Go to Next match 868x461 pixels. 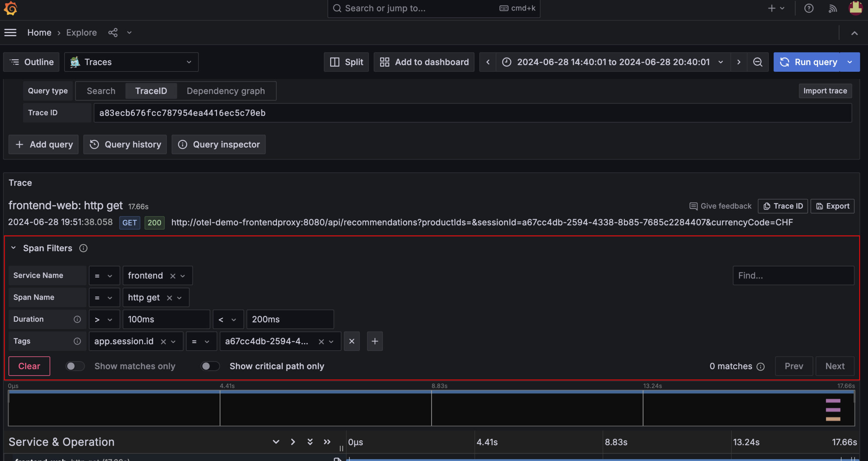835,366
